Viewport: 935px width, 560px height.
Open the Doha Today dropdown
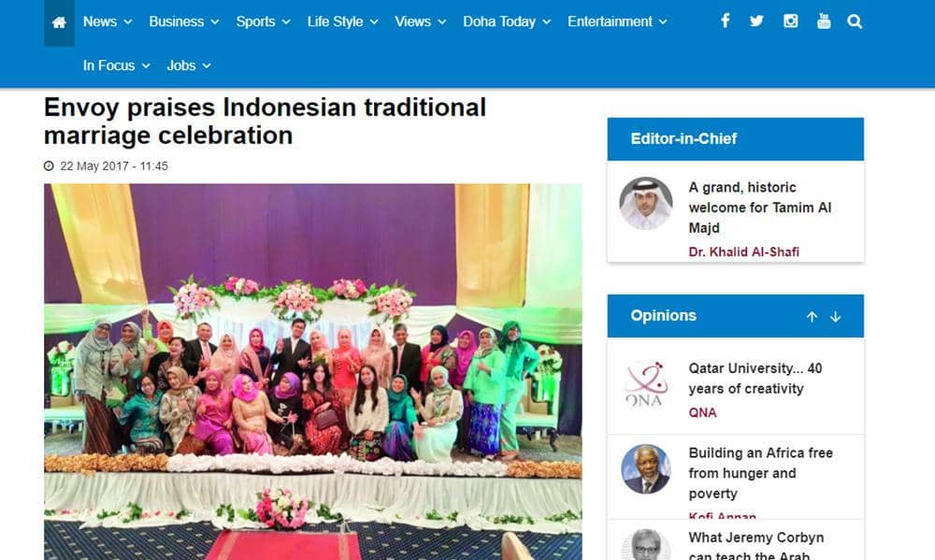pyautogui.click(x=507, y=22)
